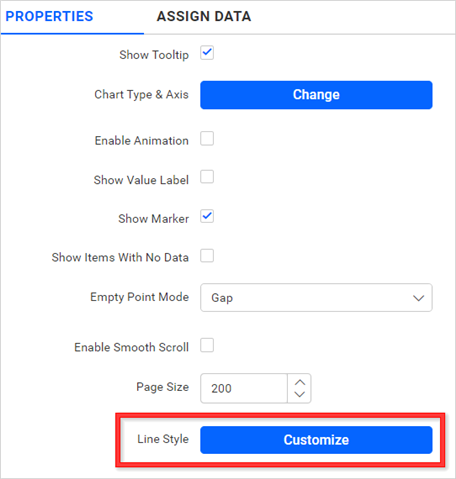Click the Show Tooltip label text
Screen dimensions: 456x479
(x=154, y=55)
